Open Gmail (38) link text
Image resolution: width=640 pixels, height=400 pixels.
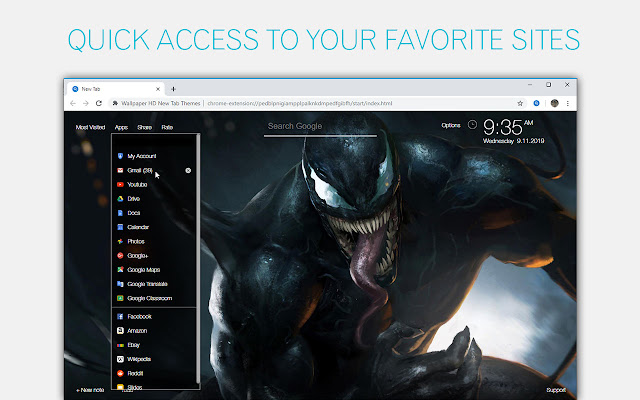140,170
